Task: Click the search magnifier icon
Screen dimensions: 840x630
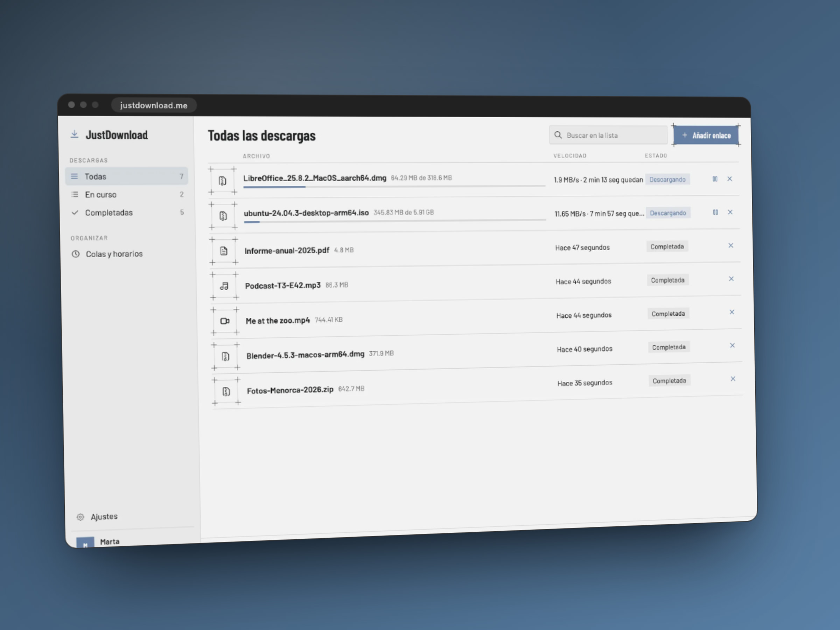Action: click(x=558, y=135)
